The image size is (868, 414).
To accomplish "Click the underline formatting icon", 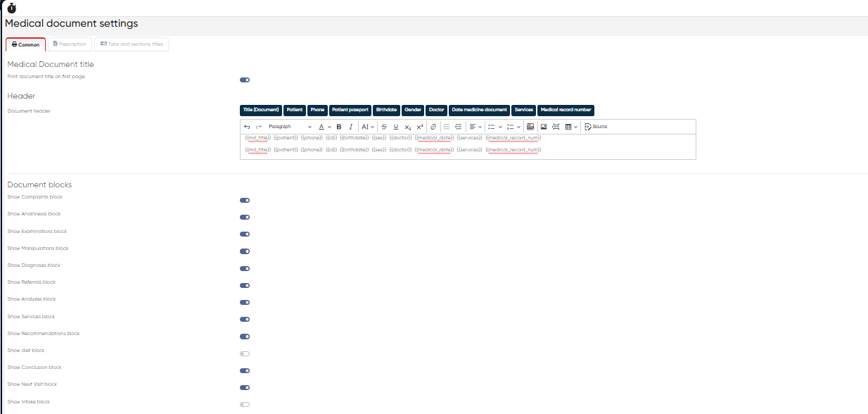I will click(x=396, y=127).
